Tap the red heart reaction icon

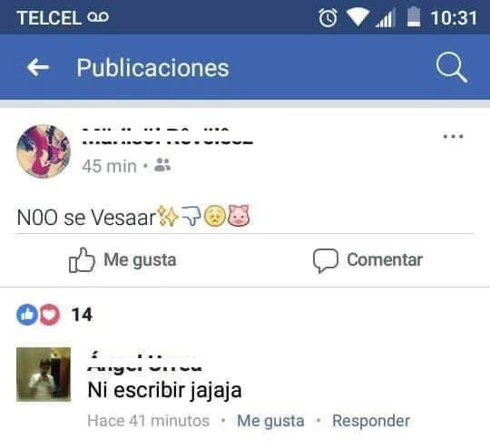(x=49, y=315)
